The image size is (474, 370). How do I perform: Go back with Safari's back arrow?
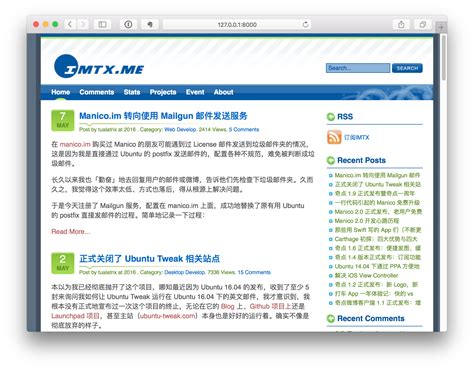click(x=70, y=24)
